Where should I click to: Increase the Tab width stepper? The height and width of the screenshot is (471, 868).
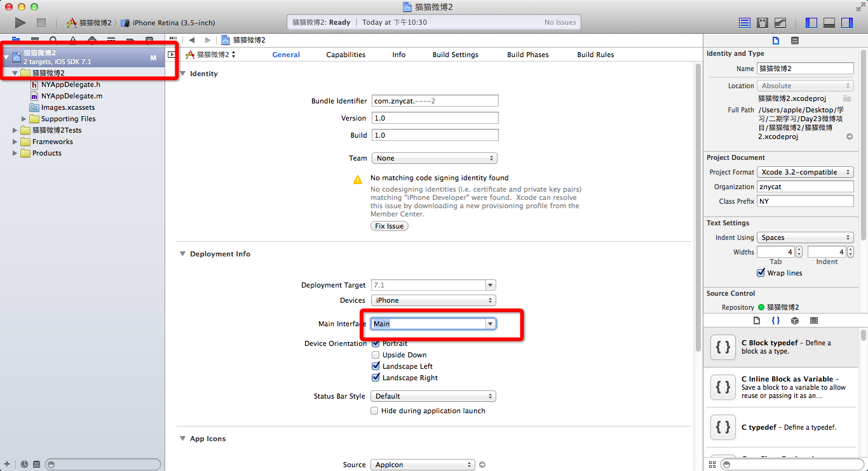click(x=799, y=249)
